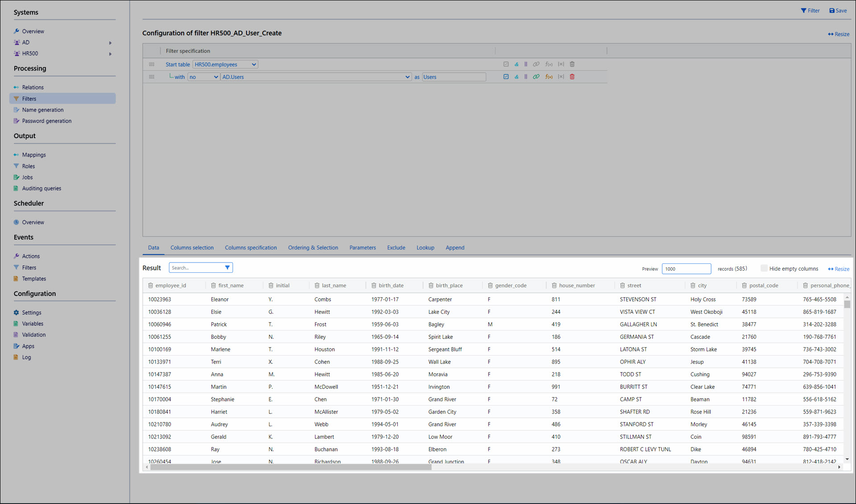
Task: Click trash icon in employee_id column header
Action: 151,286
